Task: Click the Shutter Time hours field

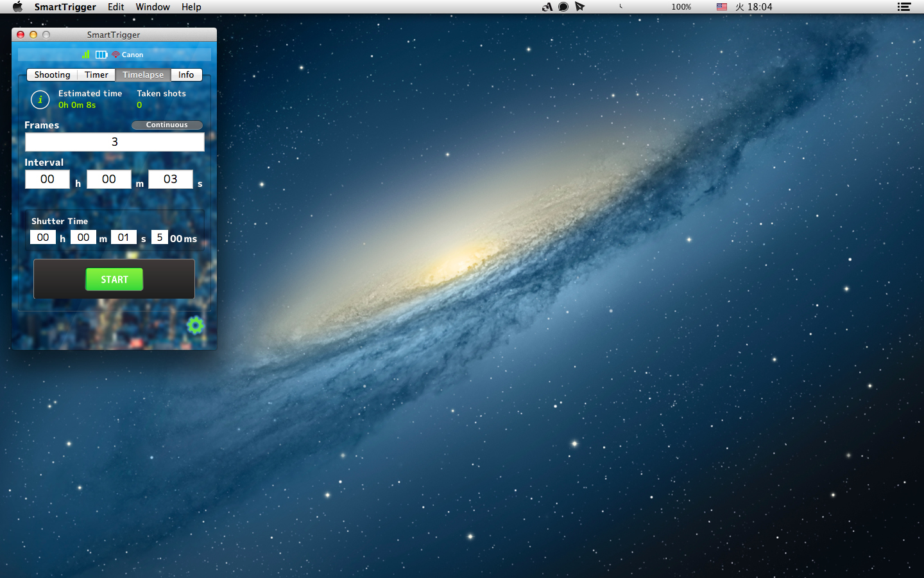Action: pyautogui.click(x=43, y=237)
